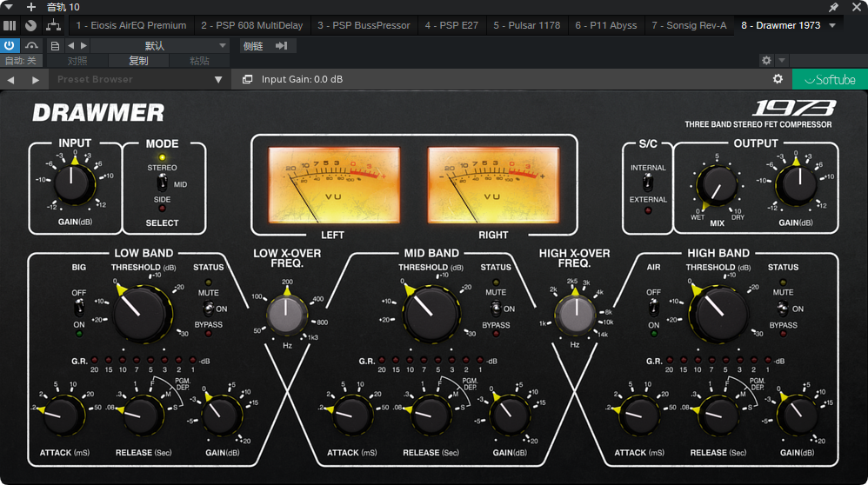Click the 对照 compare button

[77, 60]
